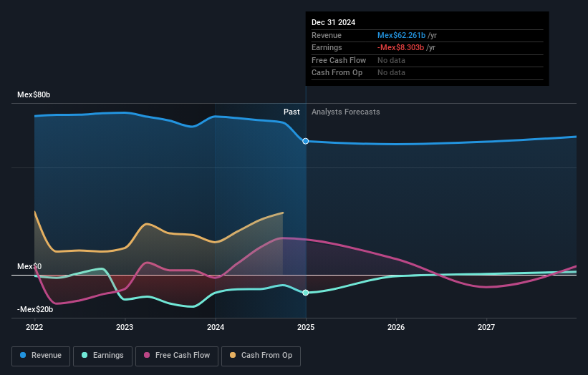Click the Mex$0 y-axis label

pos(29,266)
